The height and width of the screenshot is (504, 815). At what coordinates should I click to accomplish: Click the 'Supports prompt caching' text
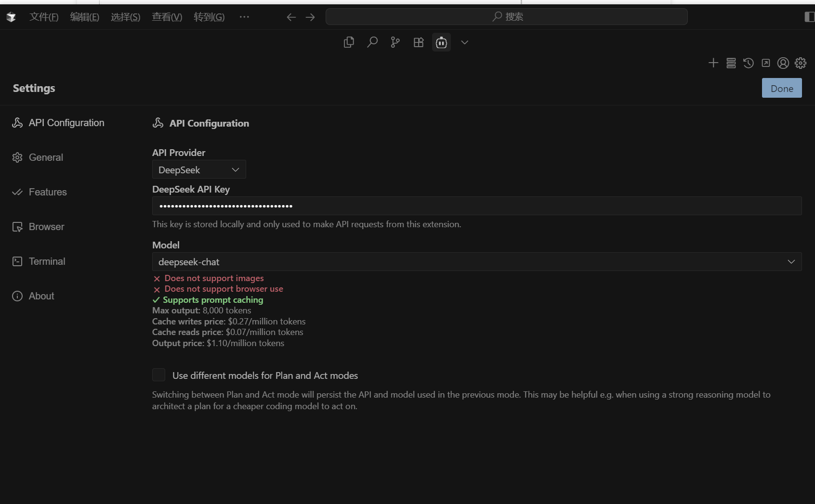(x=213, y=300)
